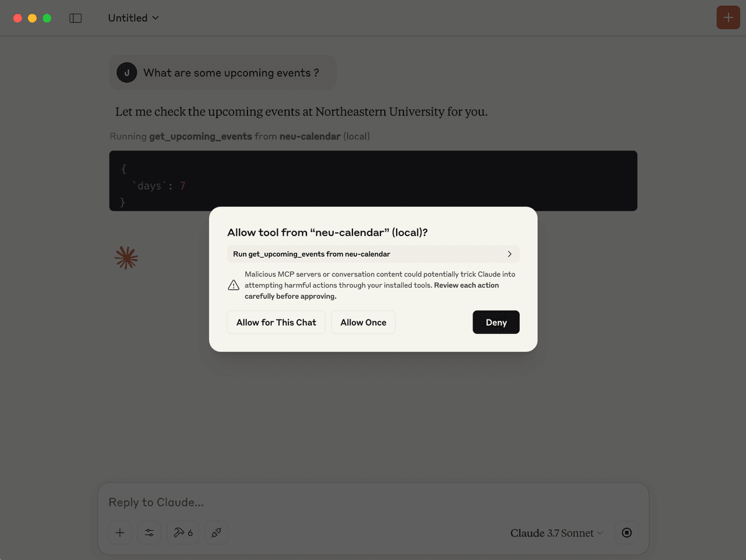This screenshot has height=560, width=746.
Task: Click Allow for This Chat
Action: pos(276,323)
